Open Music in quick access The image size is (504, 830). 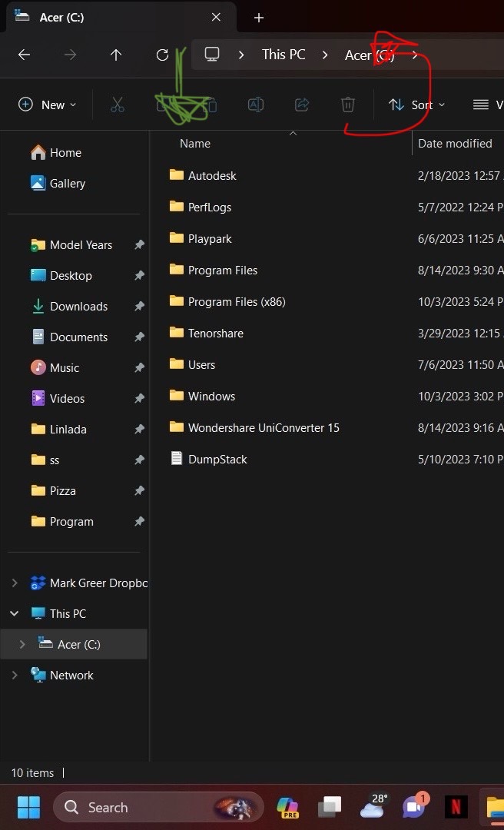[55, 368]
